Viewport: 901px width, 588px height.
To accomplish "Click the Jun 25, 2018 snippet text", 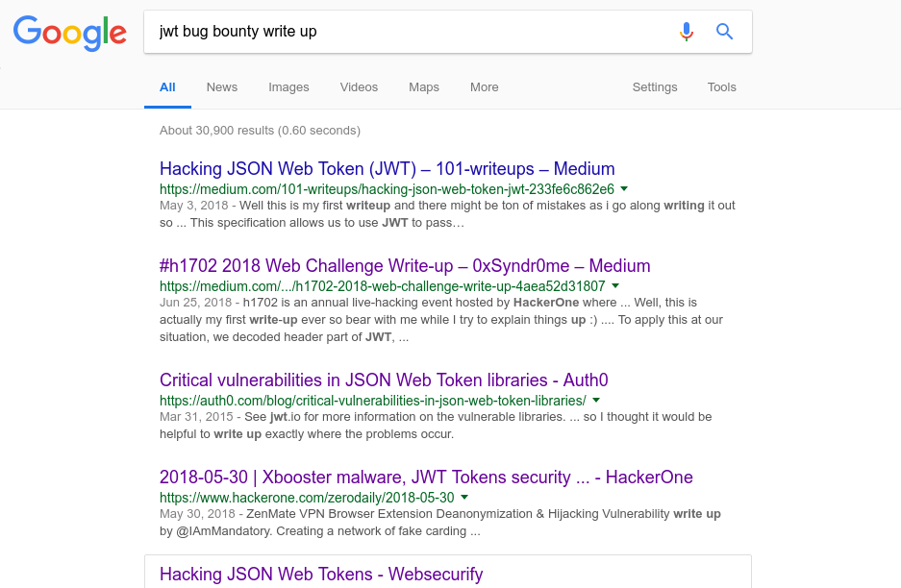I will pyautogui.click(x=441, y=319).
